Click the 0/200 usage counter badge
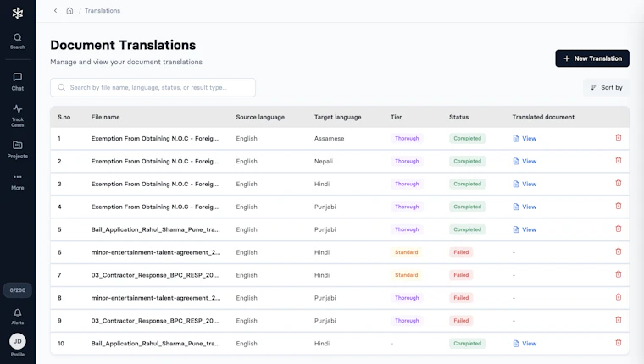The image size is (644, 364). tap(18, 290)
